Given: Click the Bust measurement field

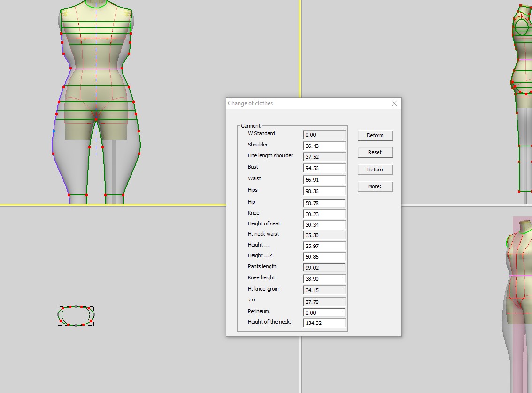Looking at the screenshot, I should [324, 168].
